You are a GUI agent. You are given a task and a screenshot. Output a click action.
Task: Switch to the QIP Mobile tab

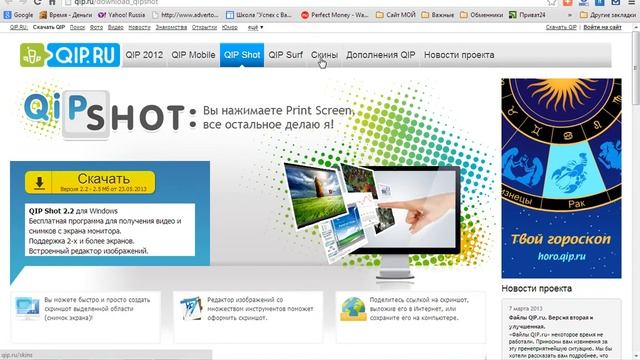[x=193, y=55]
